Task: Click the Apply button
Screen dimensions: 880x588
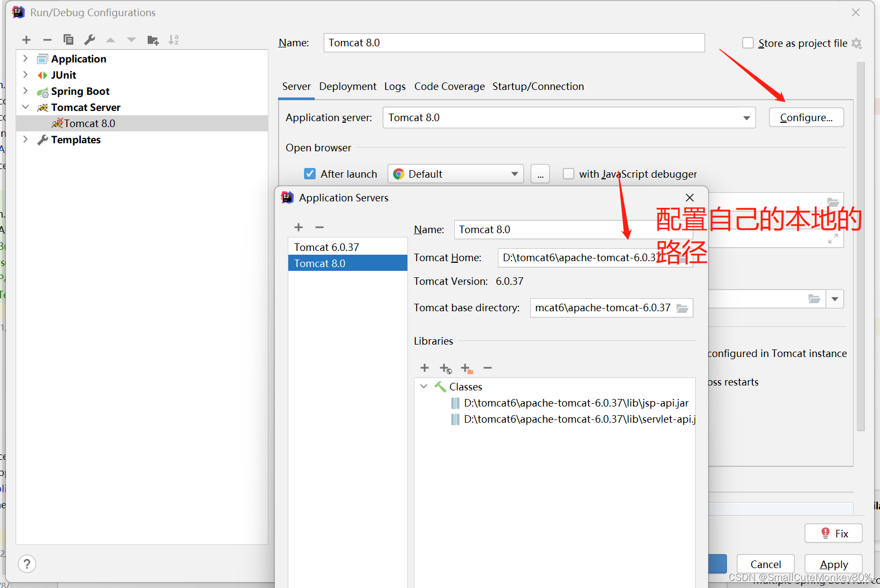Action: [834, 564]
